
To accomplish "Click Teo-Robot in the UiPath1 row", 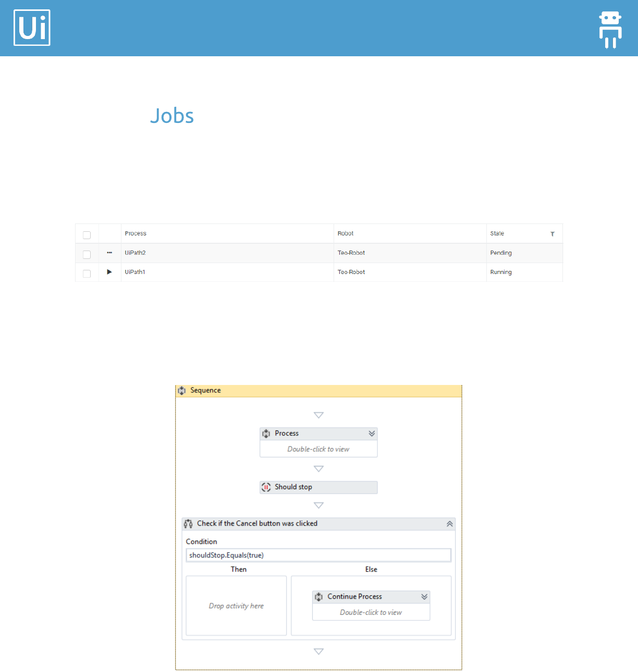I will 351,272.
